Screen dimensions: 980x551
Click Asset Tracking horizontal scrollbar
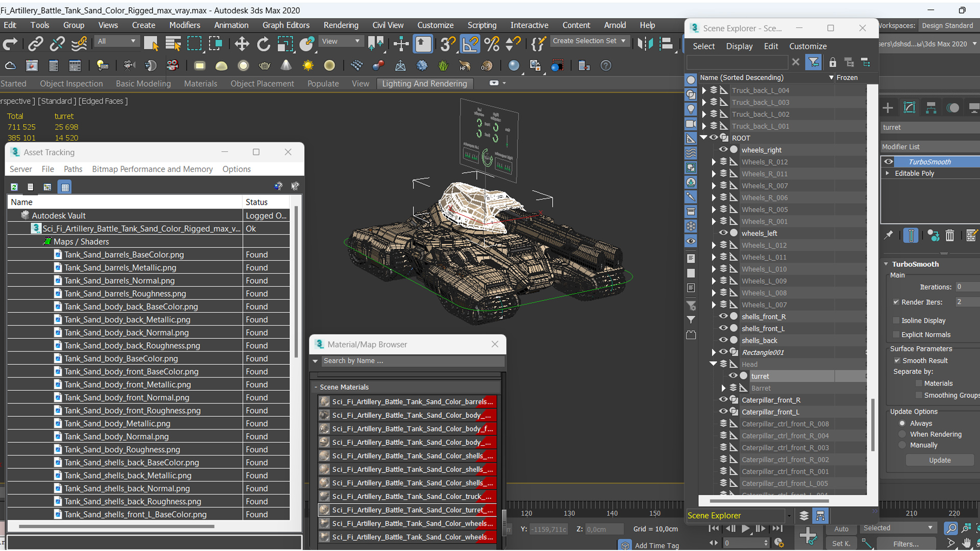116,526
